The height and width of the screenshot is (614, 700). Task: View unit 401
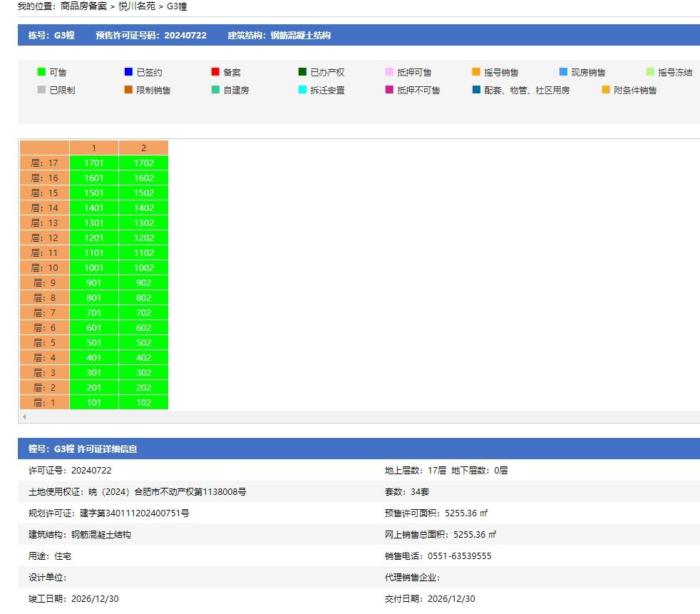tap(94, 357)
